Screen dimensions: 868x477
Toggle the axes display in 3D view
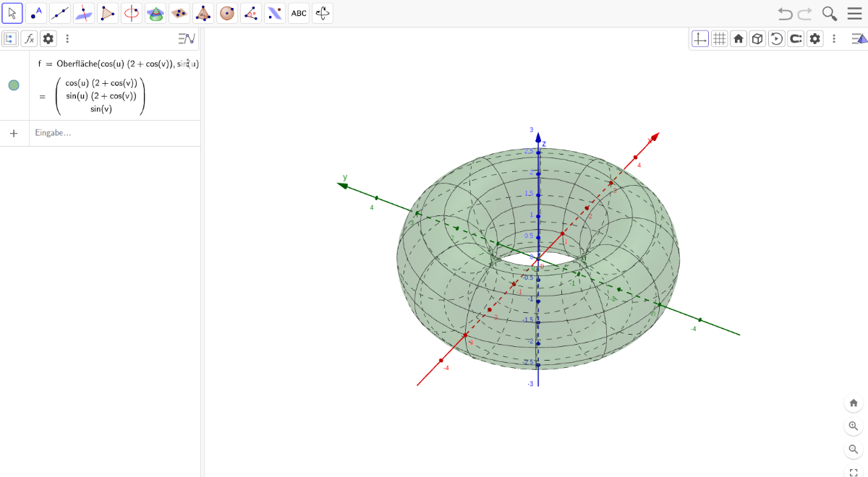(x=700, y=39)
